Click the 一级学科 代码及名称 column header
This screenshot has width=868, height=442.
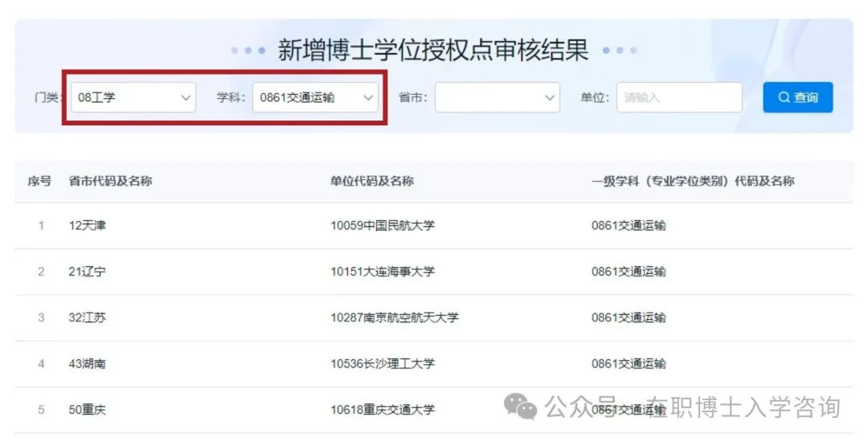click(692, 182)
